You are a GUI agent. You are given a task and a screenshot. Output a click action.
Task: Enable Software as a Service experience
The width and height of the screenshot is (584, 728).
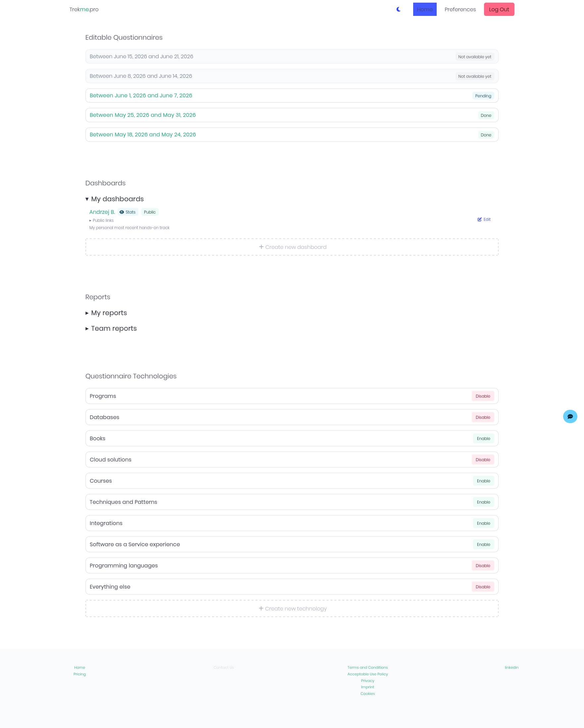tap(483, 544)
